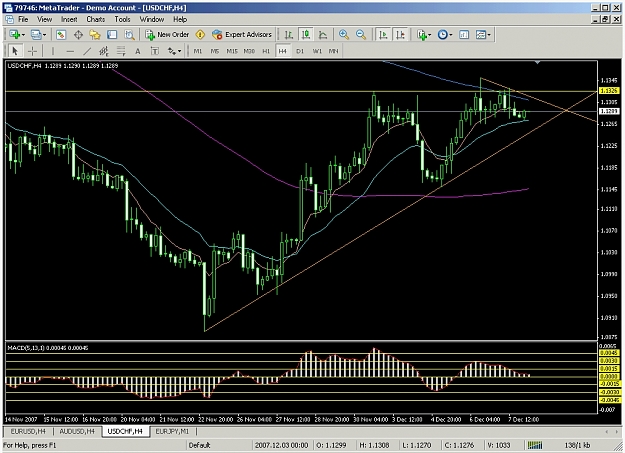Click the chart properties icon beside the clock
Viewport: 625px width, 453px height.
point(464,35)
